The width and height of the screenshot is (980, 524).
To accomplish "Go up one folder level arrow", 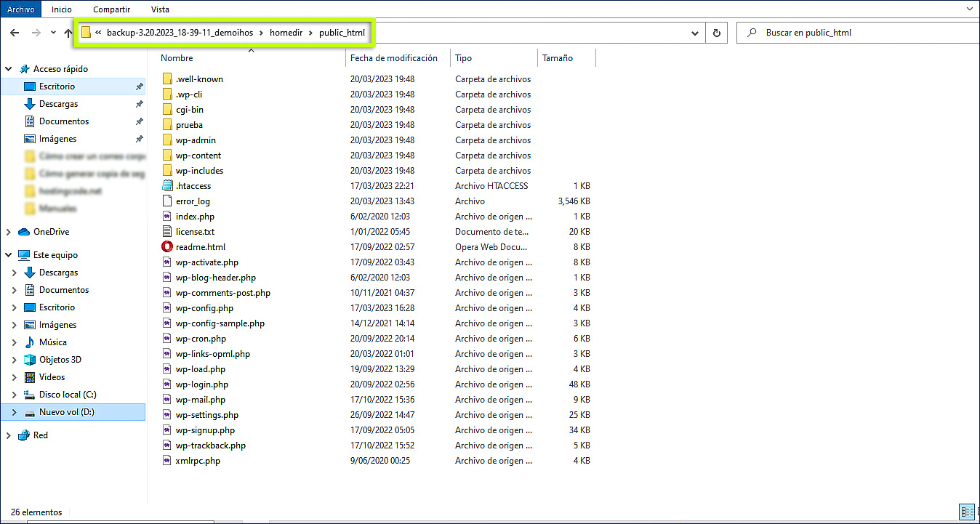I will (x=68, y=33).
